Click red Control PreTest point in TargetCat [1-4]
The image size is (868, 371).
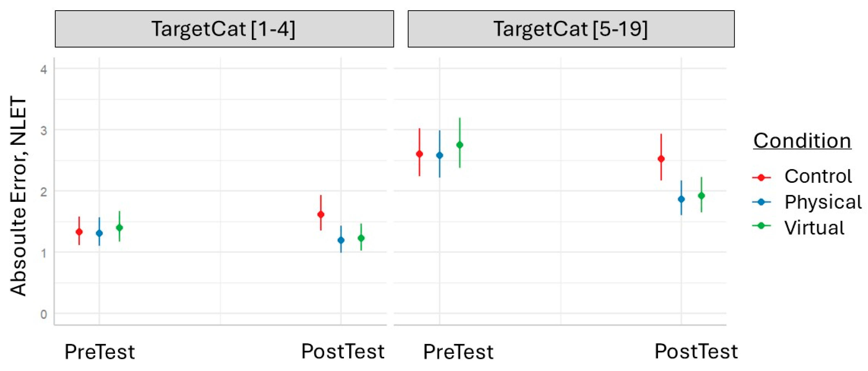(x=79, y=231)
